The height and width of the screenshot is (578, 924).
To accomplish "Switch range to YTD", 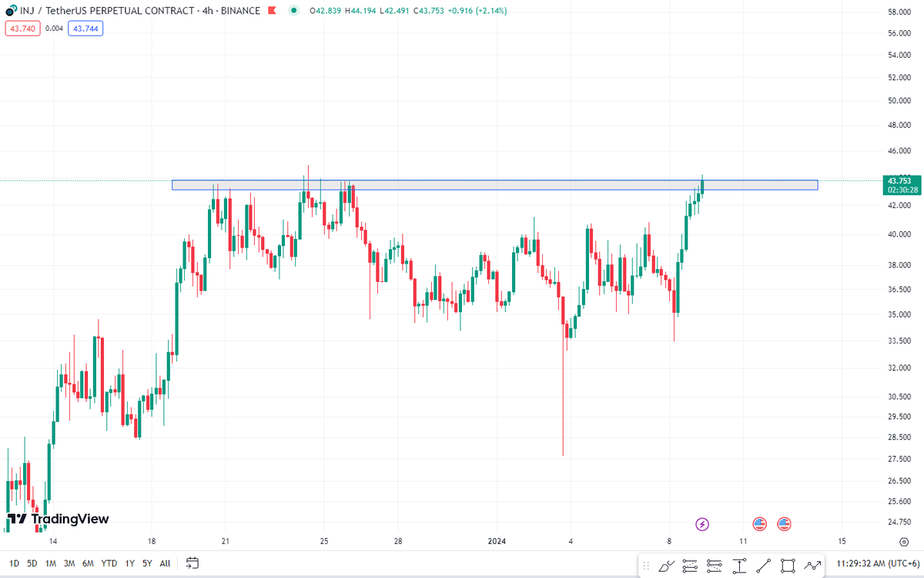I will pyautogui.click(x=109, y=563).
